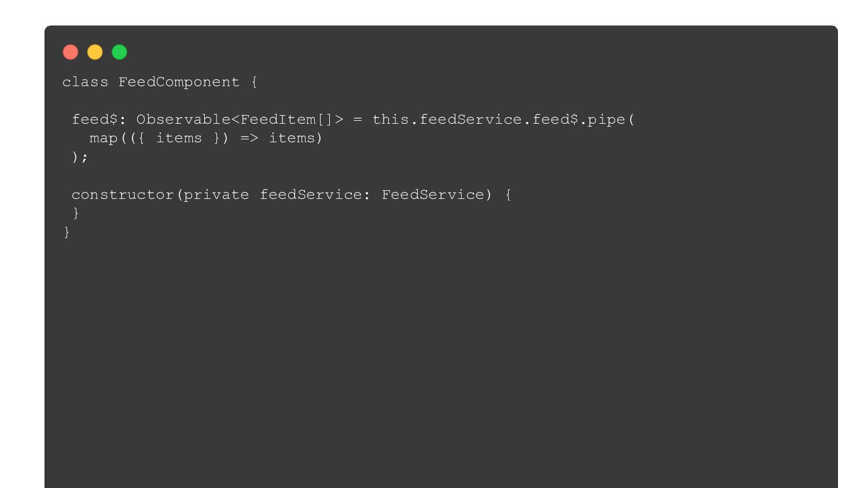The image size is (868, 488).
Task: Click the map operator call
Action: 104,138
